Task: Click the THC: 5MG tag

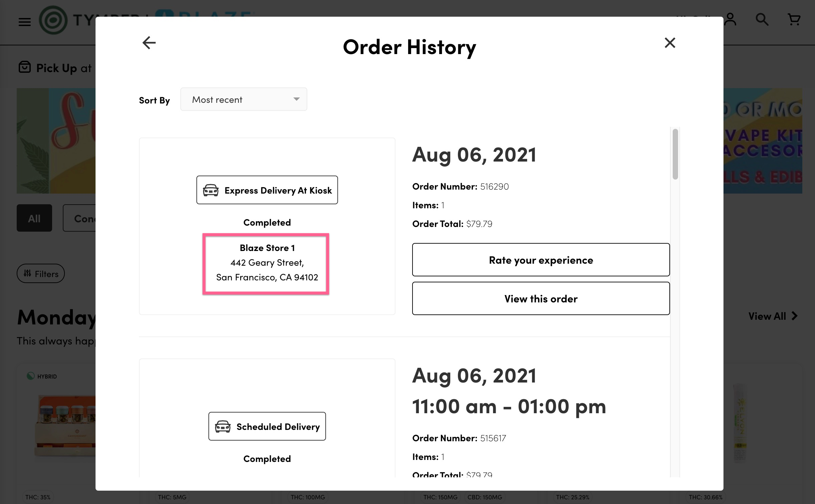Action: tap(172, 497)
